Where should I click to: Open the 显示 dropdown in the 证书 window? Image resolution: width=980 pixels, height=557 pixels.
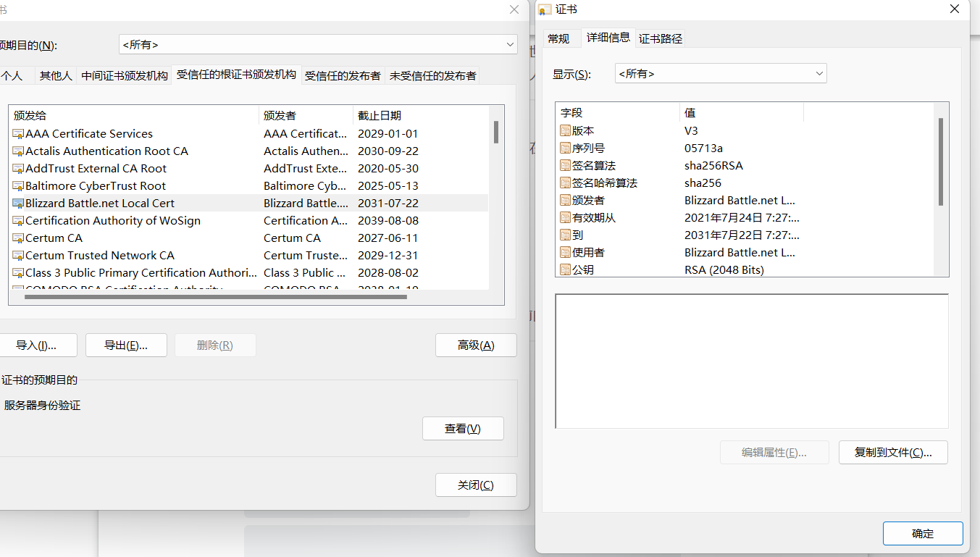pos(721,74)
